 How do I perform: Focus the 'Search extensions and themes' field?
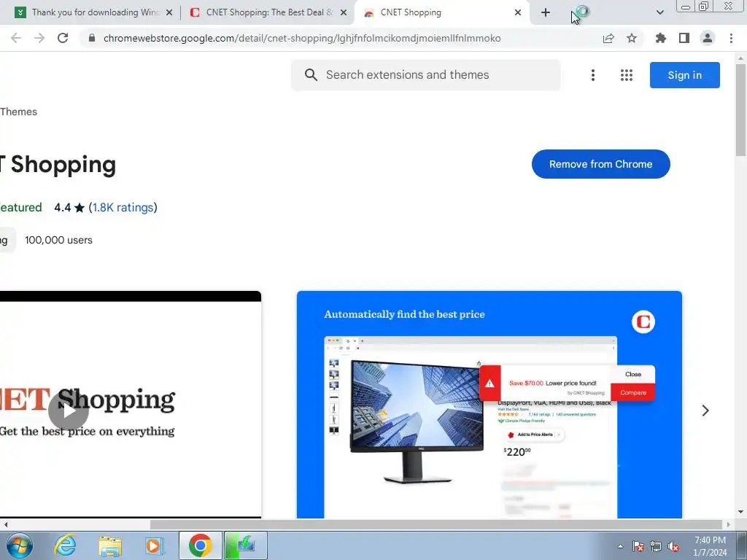pos(425,75)
